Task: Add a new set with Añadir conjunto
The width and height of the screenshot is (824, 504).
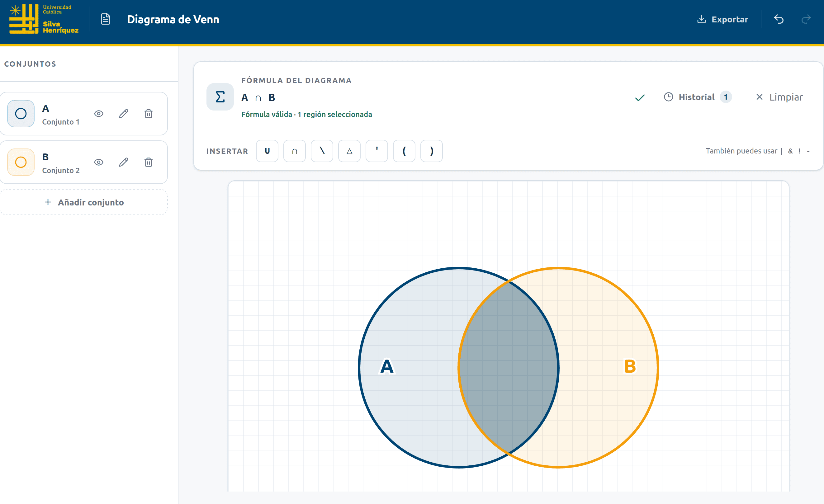Action: [x=84, y=202]
